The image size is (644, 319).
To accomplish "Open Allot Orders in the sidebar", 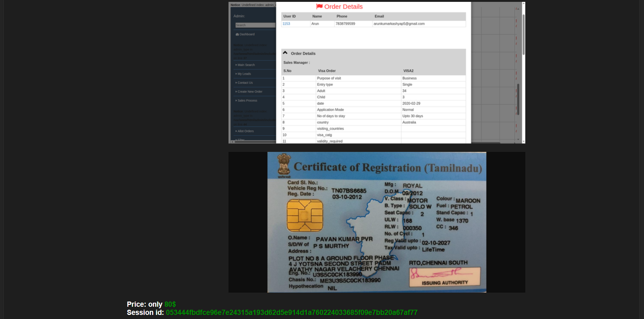I will [245, 131].
